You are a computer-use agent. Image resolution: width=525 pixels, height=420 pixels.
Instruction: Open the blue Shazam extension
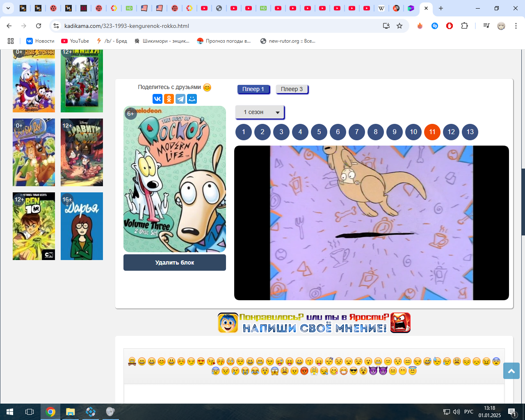pos(435,26)
